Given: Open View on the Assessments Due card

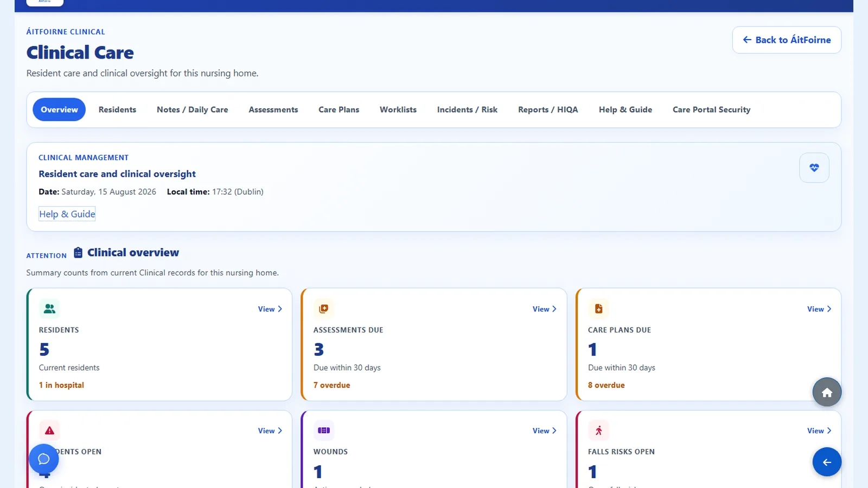Looking at the screenshot, I should (x=545, y=309).
